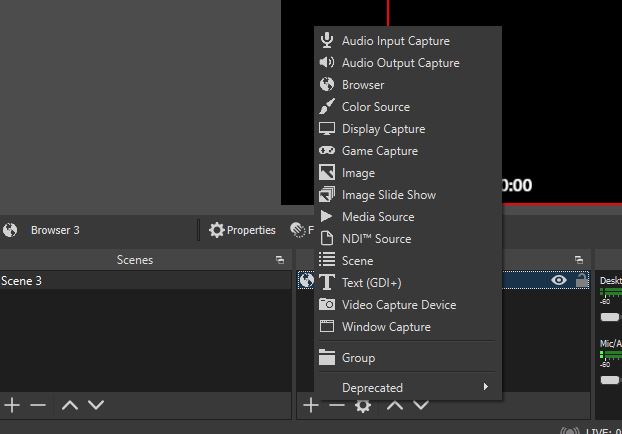Click the Media Source play icon
Screen dimensions: 622x434
tap(326, 216)
